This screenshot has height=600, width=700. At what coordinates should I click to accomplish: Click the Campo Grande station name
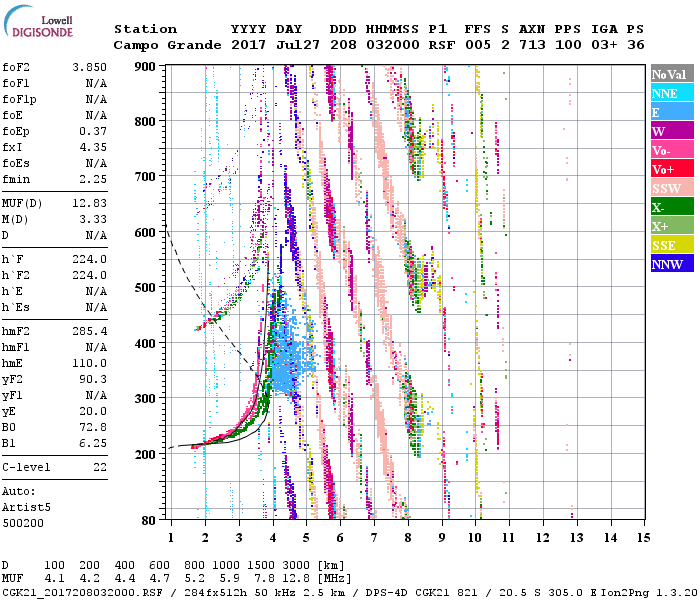pos(167,45)
